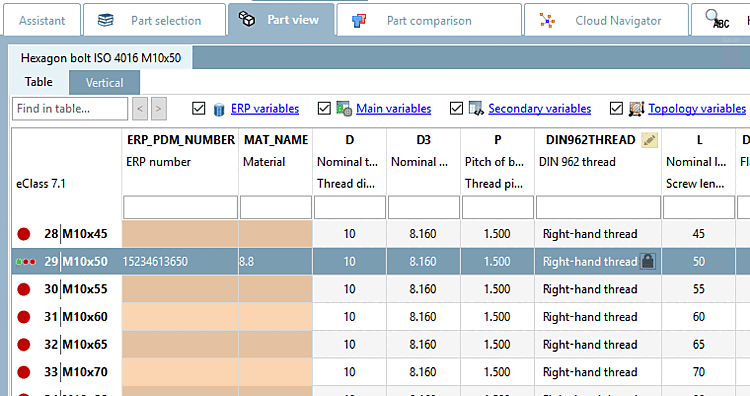Click the Part view cubes icon

pyautogui.click(x=247, y=19)
